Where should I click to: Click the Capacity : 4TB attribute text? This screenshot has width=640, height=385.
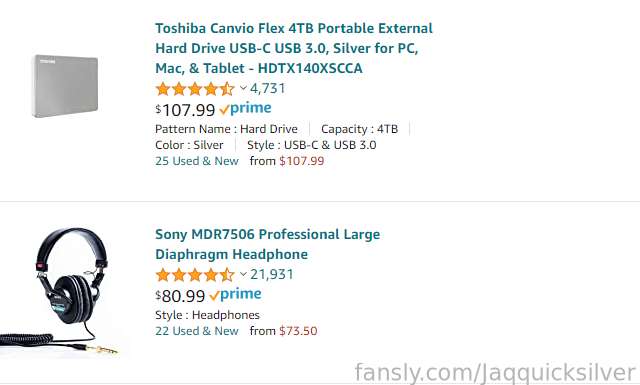coord(359,129)
